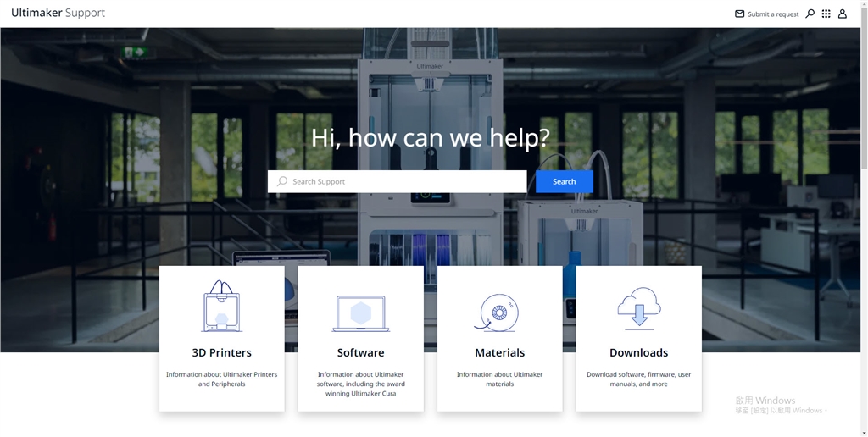Open the Downloads category heading
The height and width of the screenshot is (437, 868).
tap(638, 352)
